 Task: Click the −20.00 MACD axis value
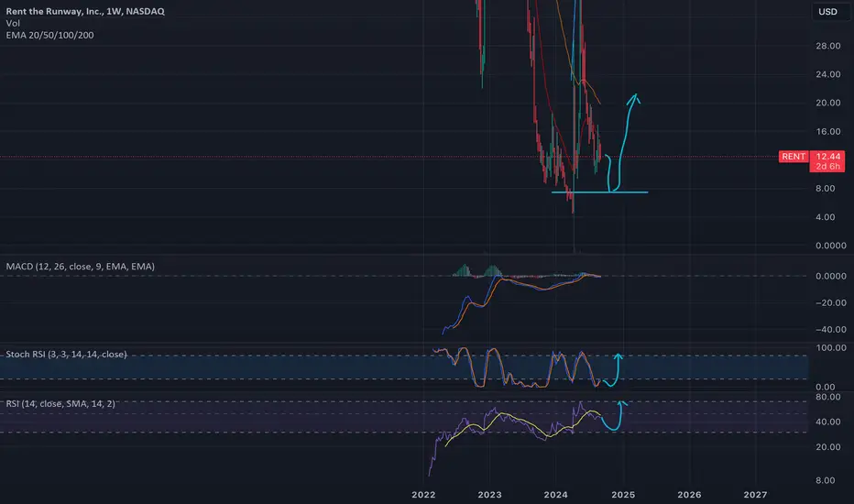830,303
